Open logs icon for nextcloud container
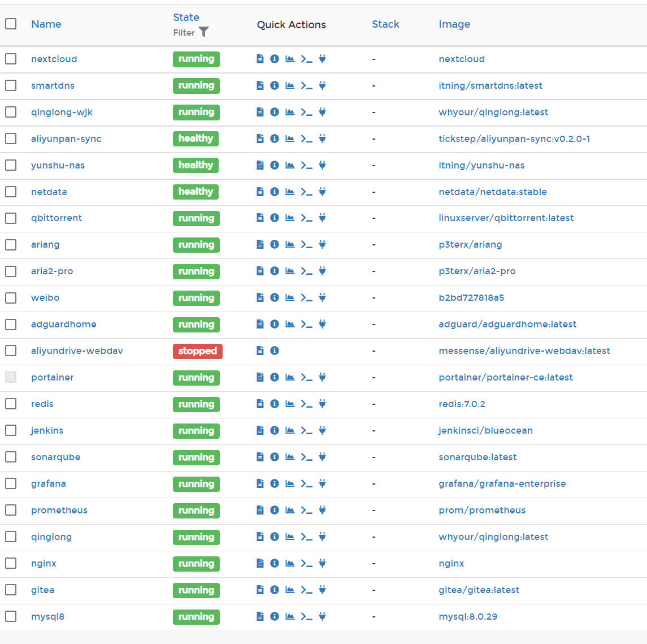This screenshot has height=644, width=647. point(260,59)
